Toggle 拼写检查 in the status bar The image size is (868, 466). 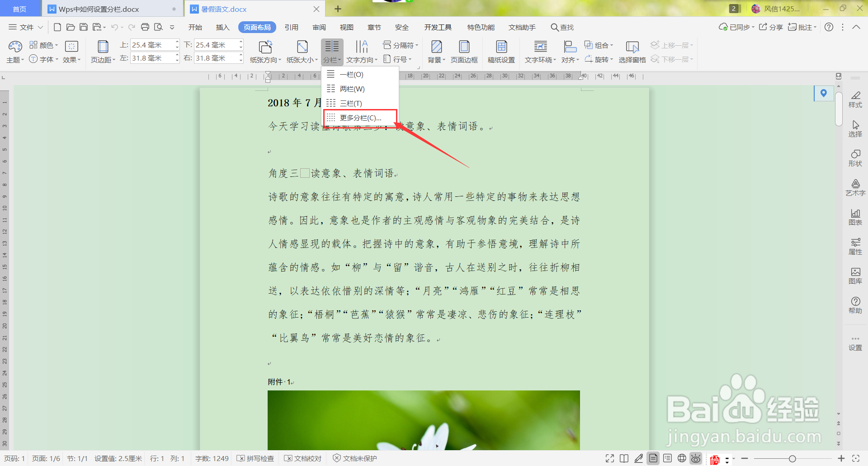(255, 458)
